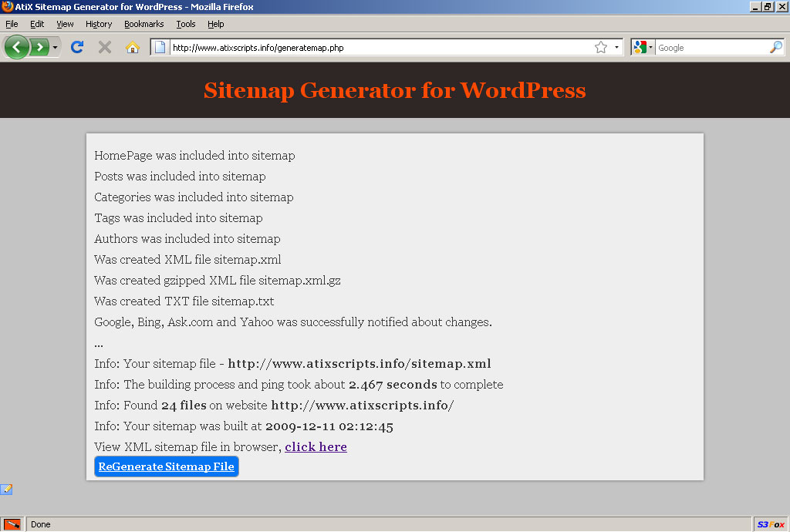
Task: Expand the search engine selector arrow
Action: (650, 47)
